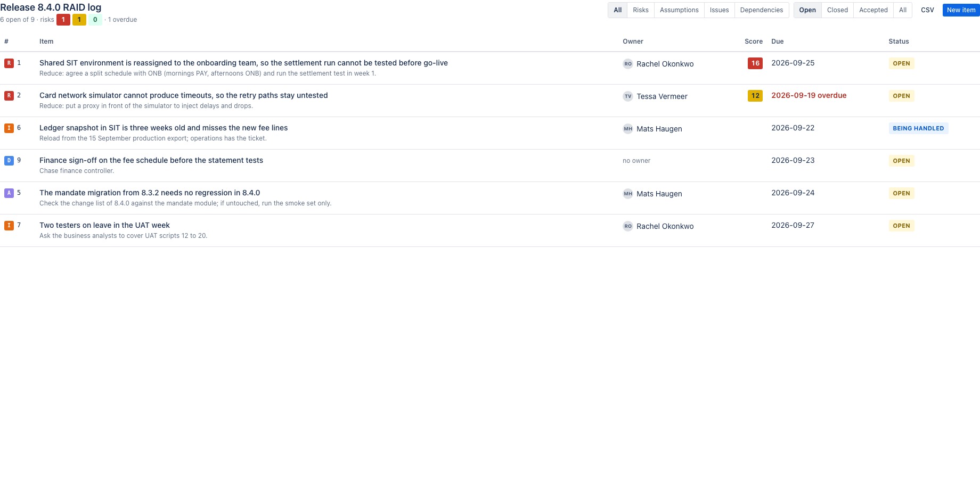Click the issue type icon for item 7
Screen dimensions: 980x479
coord(9,226)
